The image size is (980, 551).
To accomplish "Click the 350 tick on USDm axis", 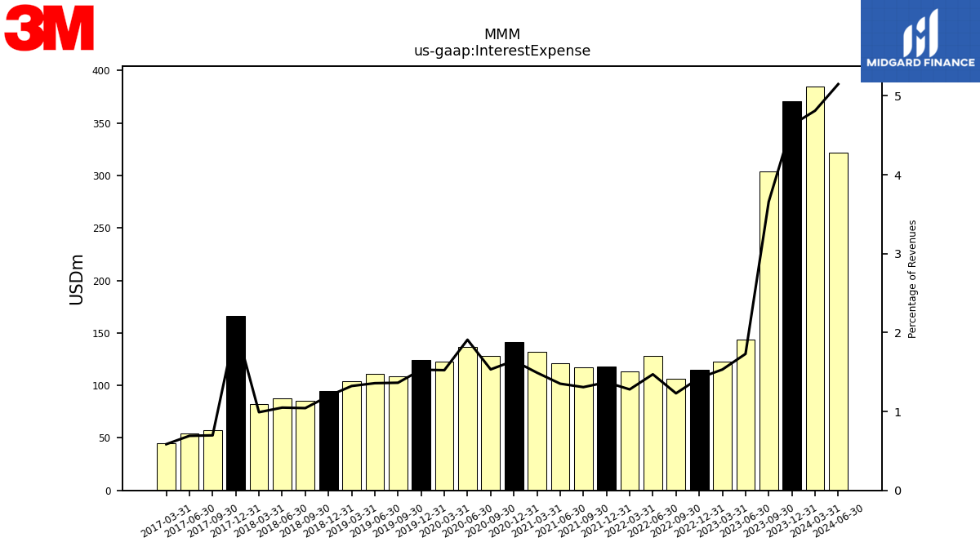I will click(x=100, y=124).
